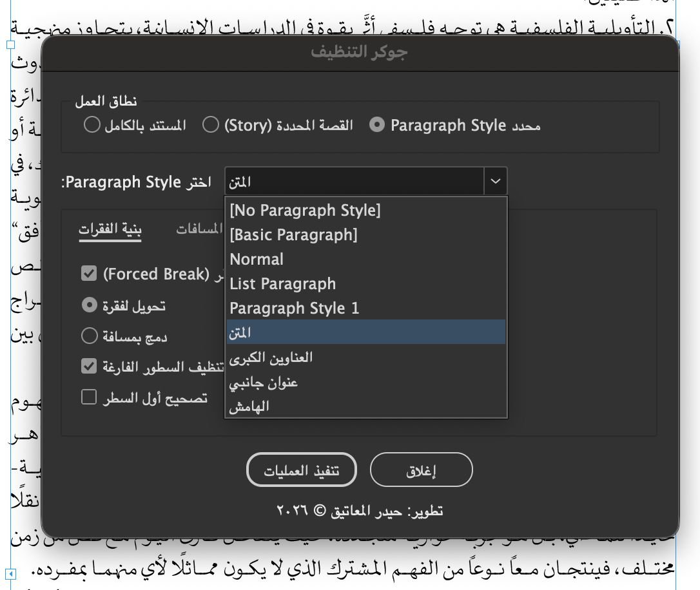
Task: Select "Normal" paragraph style
Action: [257, 259]
